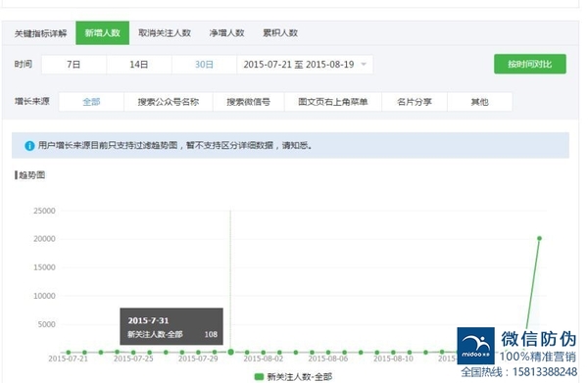
Task: Filter growth source by 图文页右上角菜单
Action: pyautogui.click(x=333, y=102)
